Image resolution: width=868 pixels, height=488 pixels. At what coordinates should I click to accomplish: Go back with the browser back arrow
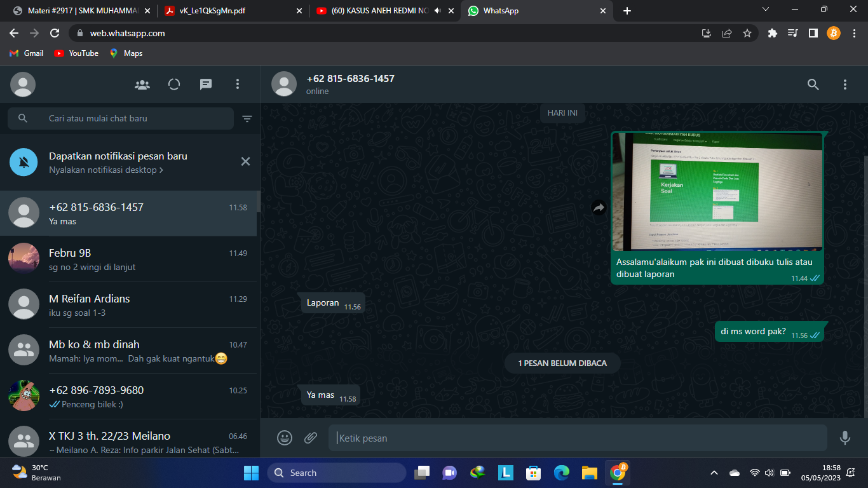point(14,33)
